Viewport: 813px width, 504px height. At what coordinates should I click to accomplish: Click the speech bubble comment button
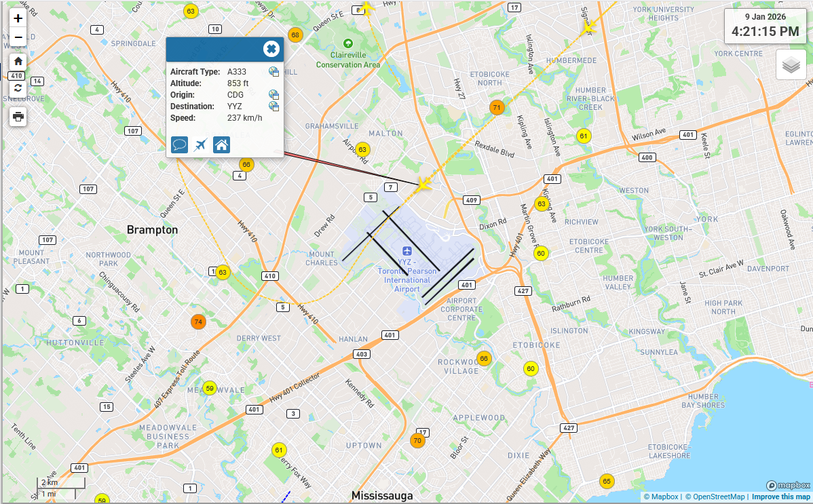pyautogui.click(x=180, y=144)
